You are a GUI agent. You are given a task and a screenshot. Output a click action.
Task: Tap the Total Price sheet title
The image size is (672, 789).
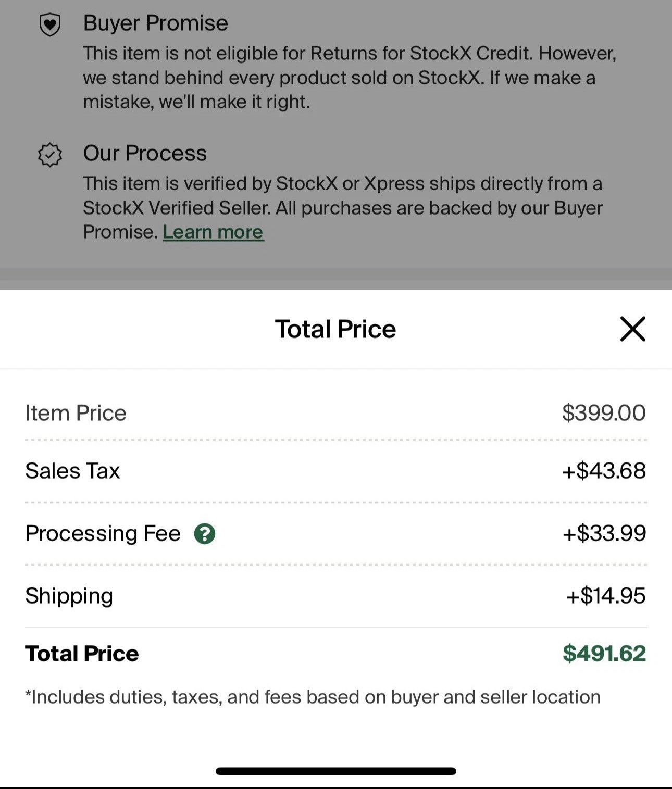[335, 329]
